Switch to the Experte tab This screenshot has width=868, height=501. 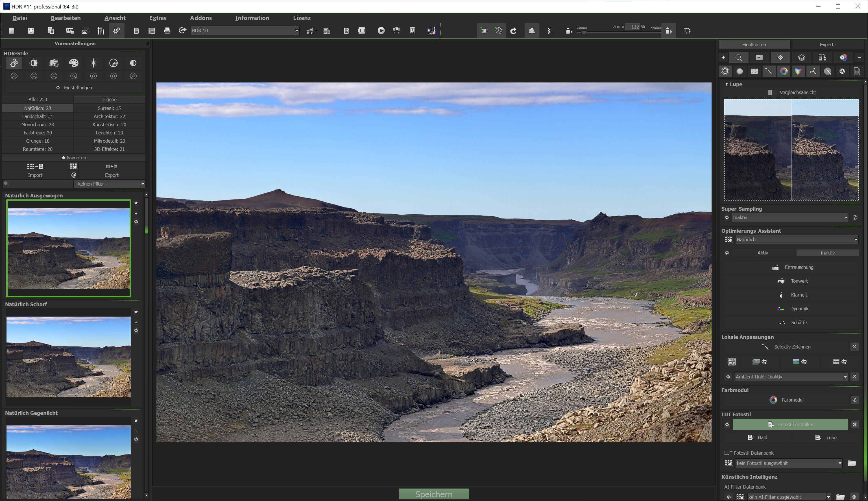click(x=827, y=45)
